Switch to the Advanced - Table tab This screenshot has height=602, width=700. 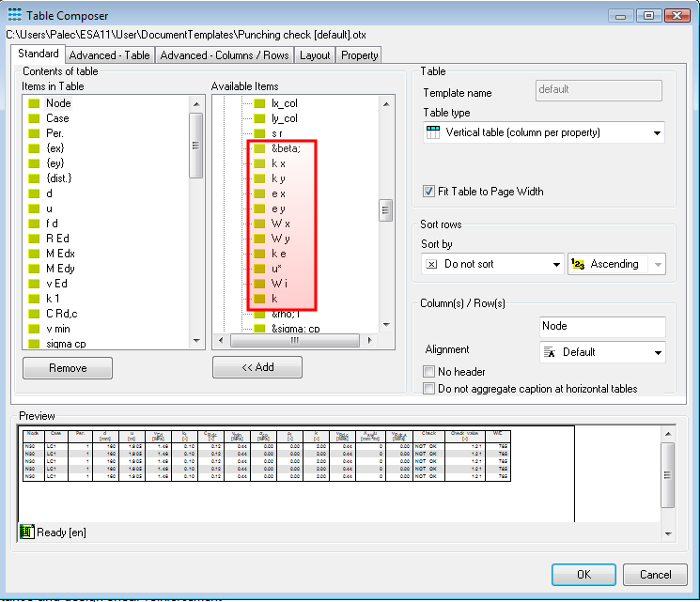109,55
